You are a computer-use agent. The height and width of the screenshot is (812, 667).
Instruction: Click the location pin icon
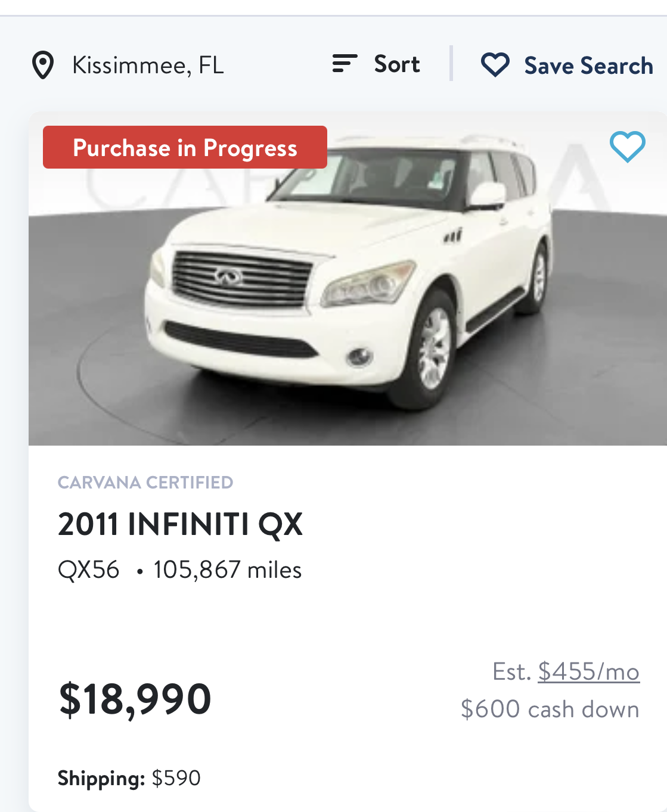(43, 65)
